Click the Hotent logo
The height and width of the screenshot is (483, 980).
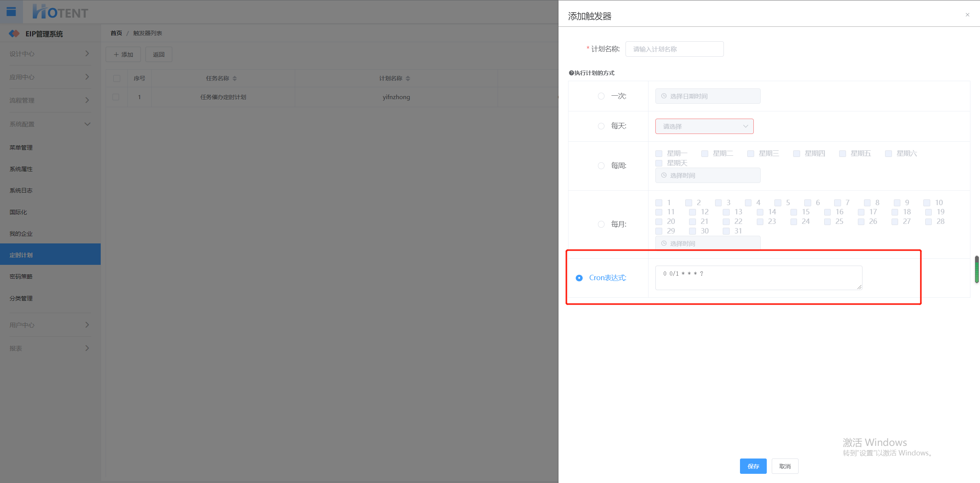tap(60, 12)
